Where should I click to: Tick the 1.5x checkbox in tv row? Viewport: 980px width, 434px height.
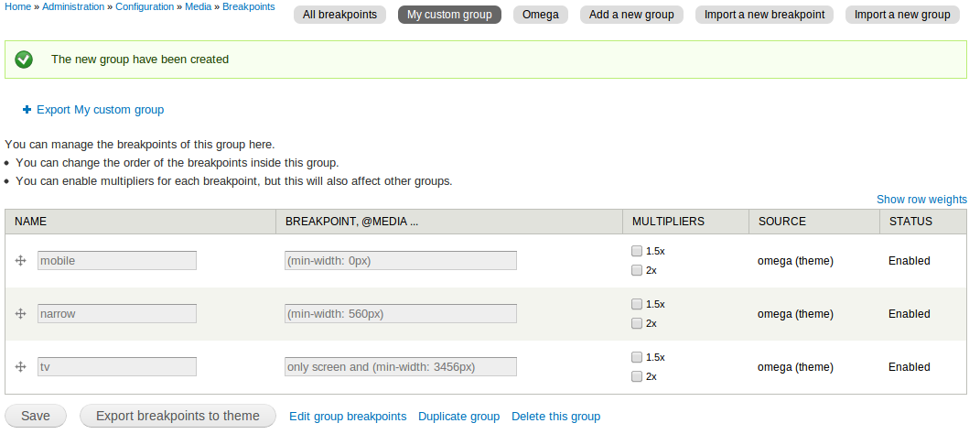click(x=637, y=357)
